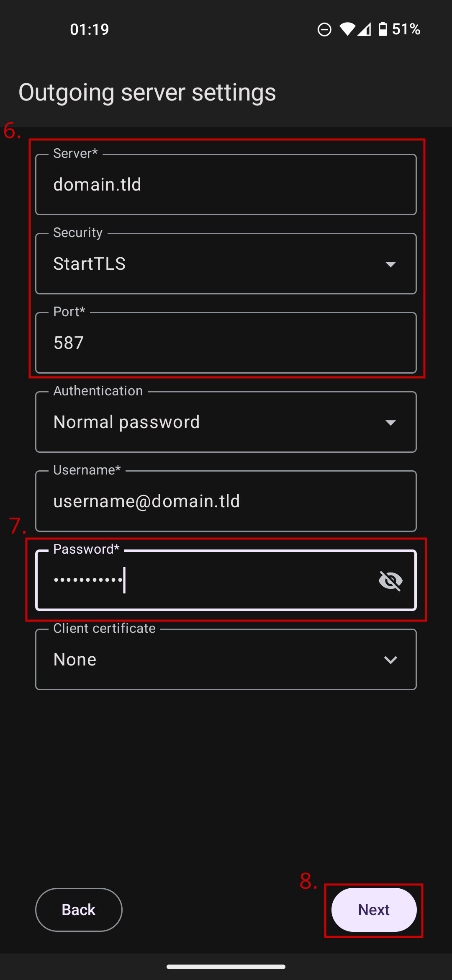Focus the Server field with domain.tld
452x980 pixels.
point(226,185)
